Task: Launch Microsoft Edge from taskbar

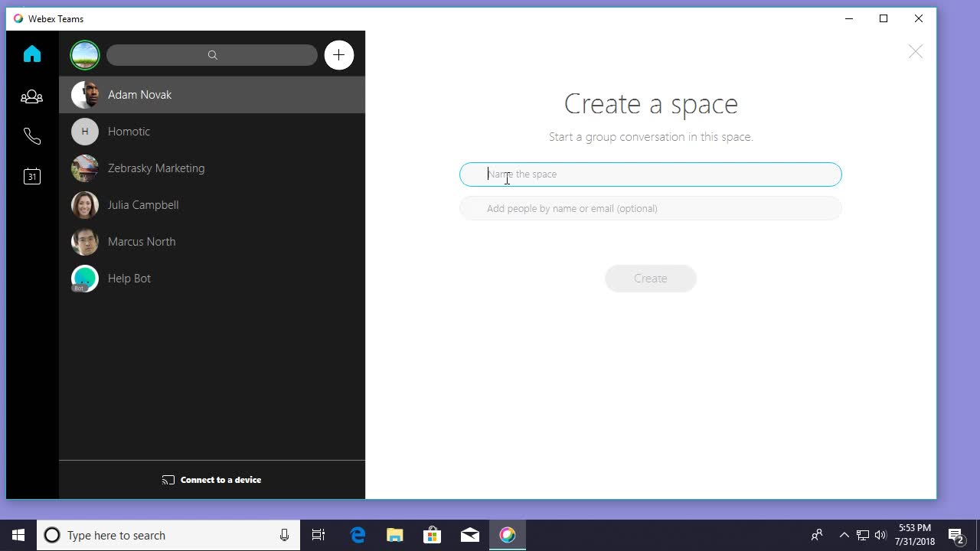Action: (358, 535)
